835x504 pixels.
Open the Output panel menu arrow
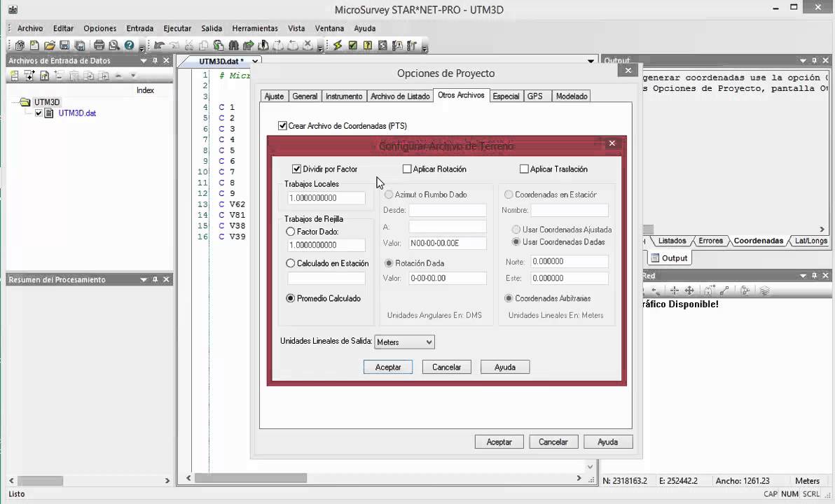tap(803, 61)
